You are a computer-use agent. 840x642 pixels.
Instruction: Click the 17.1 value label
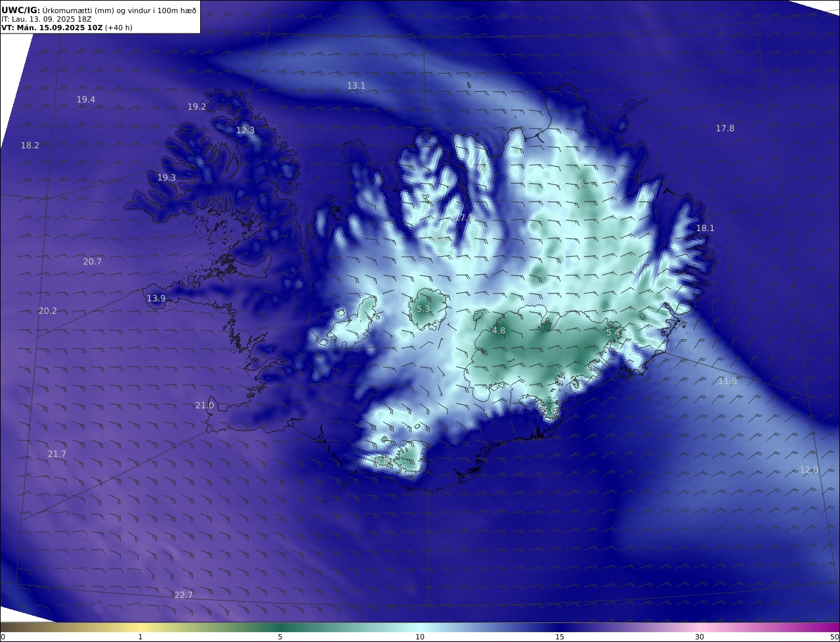pyautogui.click(x=464, y=218)
